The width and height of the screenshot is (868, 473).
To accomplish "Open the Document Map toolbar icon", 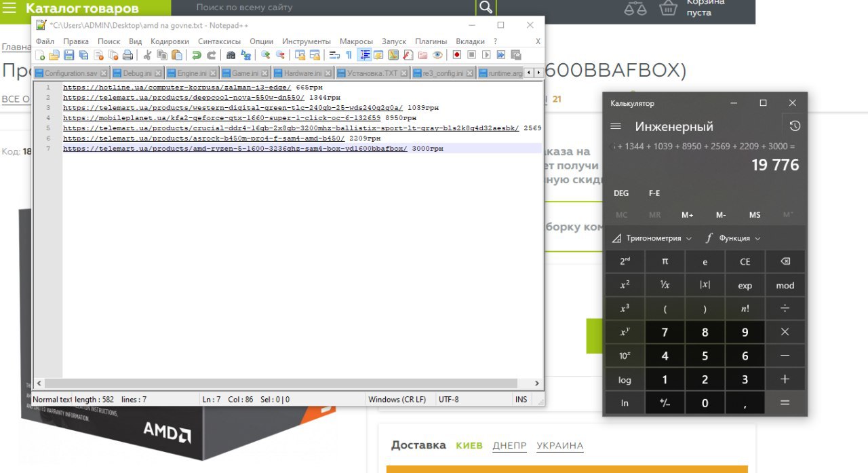I will [393, 55].
